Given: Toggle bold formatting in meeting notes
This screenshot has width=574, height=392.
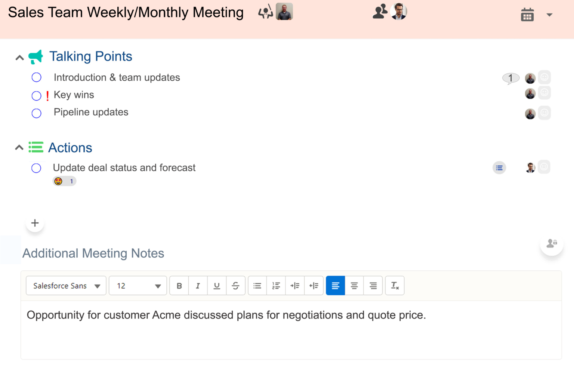Looking at the screenshot, I should (179, 286).
